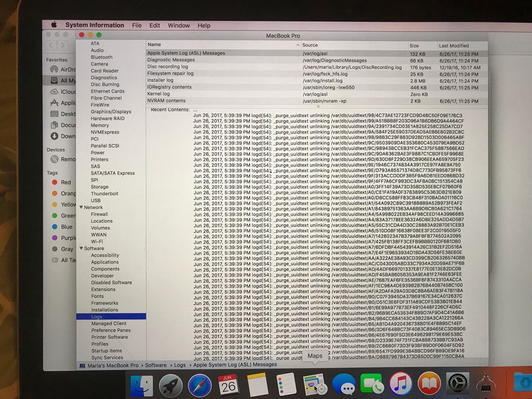
Task: Open Applications in Finder sidebar
Action: 63,103
